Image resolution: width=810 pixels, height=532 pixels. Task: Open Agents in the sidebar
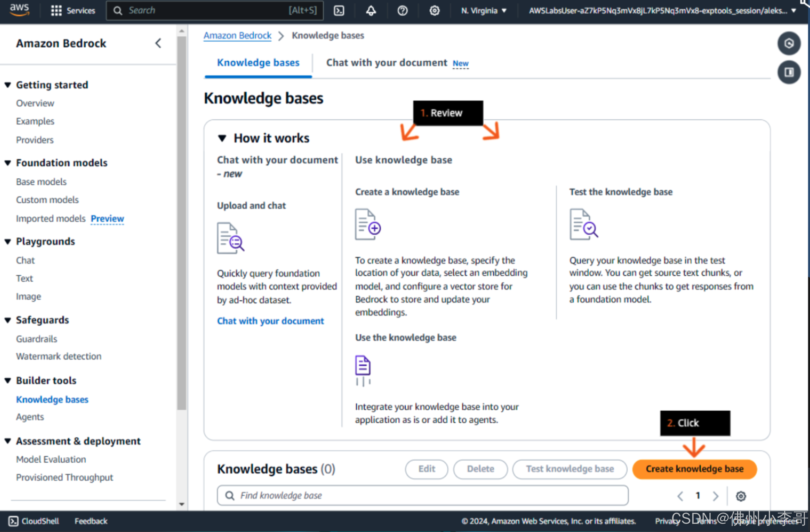pos(30,417)
